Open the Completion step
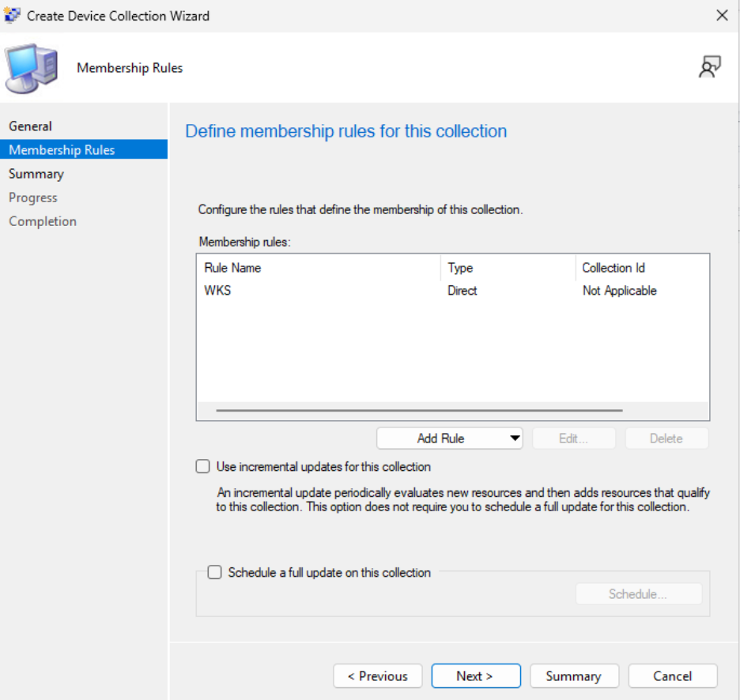Image resolution: width=740 pixels, height=700 pixels. [43, 221]
